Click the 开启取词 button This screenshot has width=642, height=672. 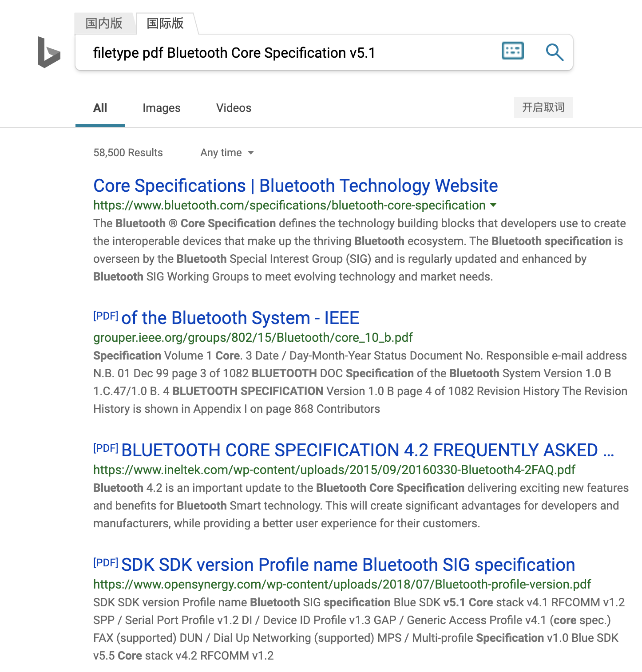tap(543, 107)
